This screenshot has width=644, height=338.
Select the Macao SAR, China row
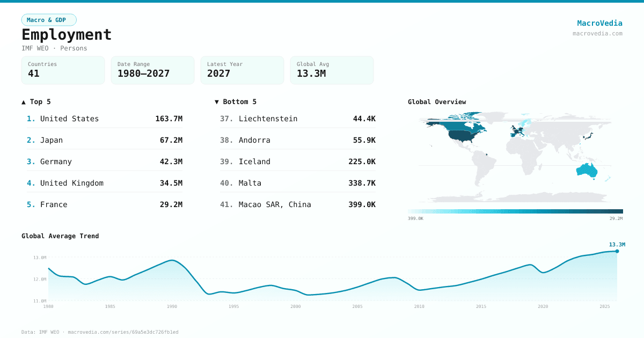pyautogui.click(x=298, y=204)
